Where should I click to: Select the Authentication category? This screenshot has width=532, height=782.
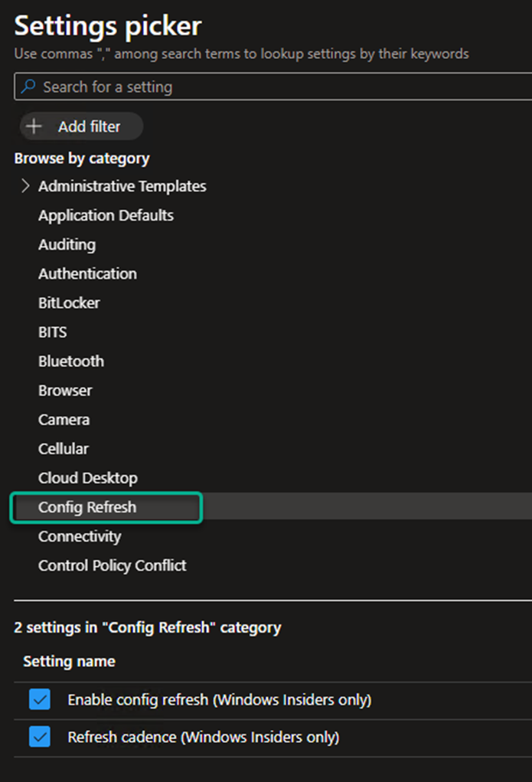(87, 273)
